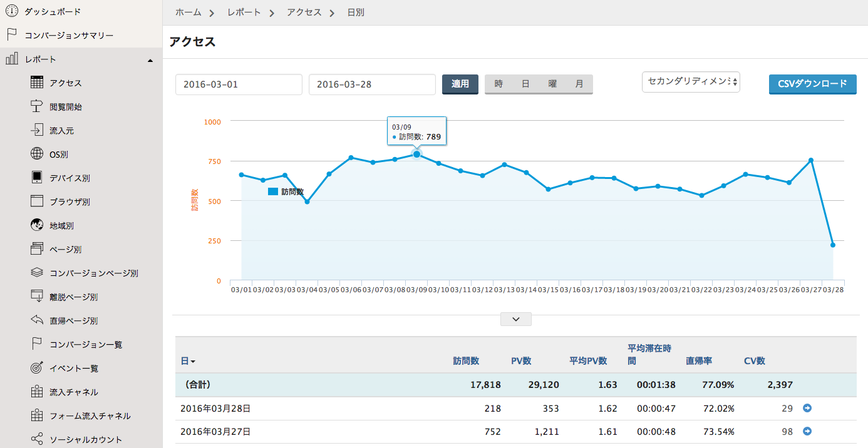Click the 訪問数 legend color swatch
Screen dimensions: 868x448
(x=272, y=191)
